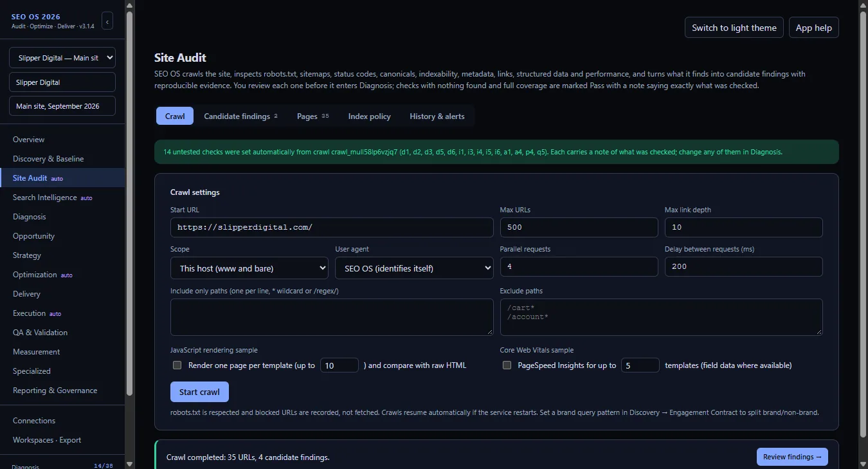This screenshot has height=469, width=868.
Task: Navigate to Diagnosis in the sidebar menu
Action: pos(62,217)
